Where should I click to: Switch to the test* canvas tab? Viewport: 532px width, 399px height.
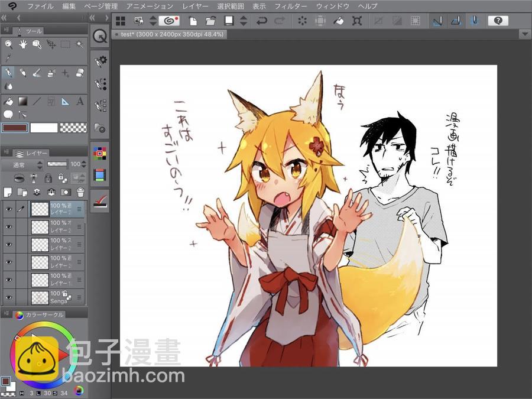[x=170, y=34]
